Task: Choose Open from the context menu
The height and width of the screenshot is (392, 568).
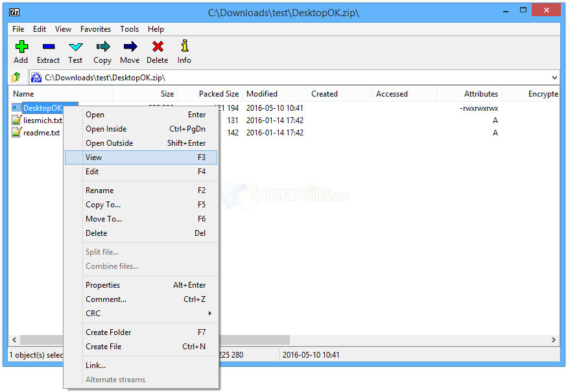Action: (141, 115)
